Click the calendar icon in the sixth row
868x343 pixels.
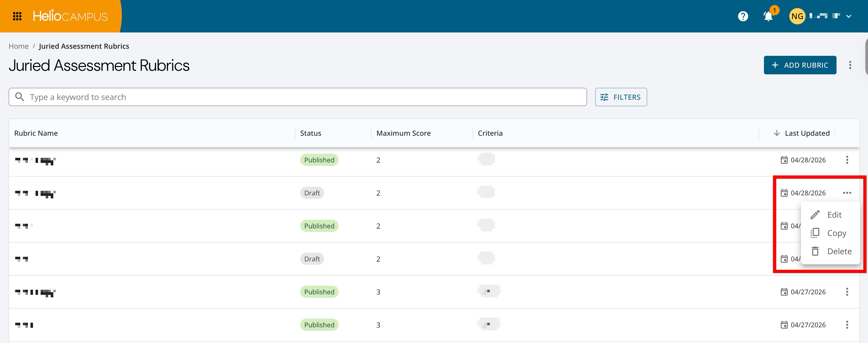click(x=784, y=325)
